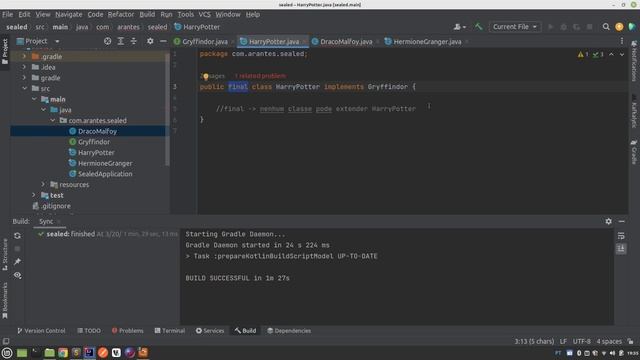
Task: Expand all in Project panel
Action: pyautogui.click(x=121, y=41)
